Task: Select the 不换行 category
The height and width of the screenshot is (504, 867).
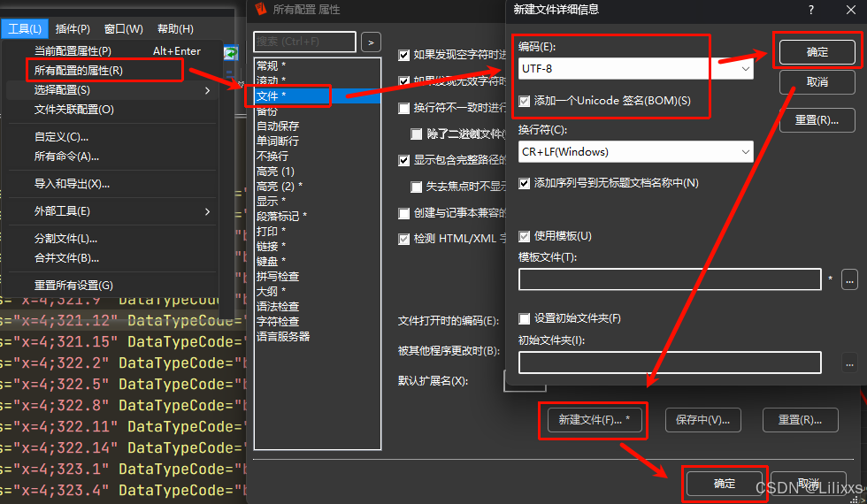Action: pyautogui.click(x=318, y=157)
